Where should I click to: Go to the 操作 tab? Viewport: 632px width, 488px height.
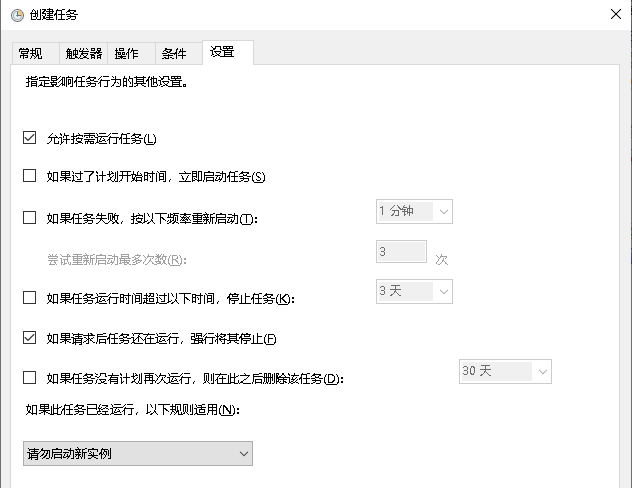[127, 54]
